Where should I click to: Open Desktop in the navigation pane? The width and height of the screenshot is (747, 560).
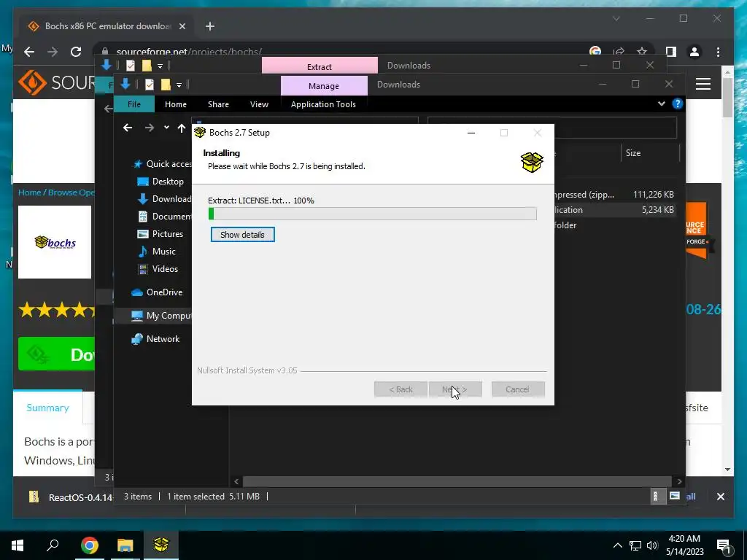[x=160, y=182]
